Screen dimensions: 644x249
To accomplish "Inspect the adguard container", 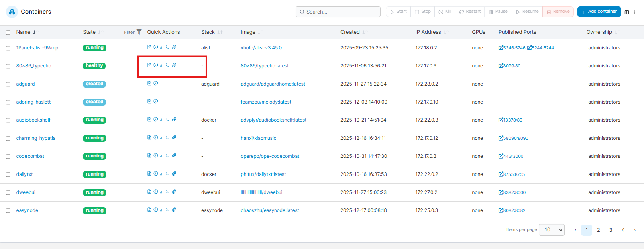I will 156,83.
